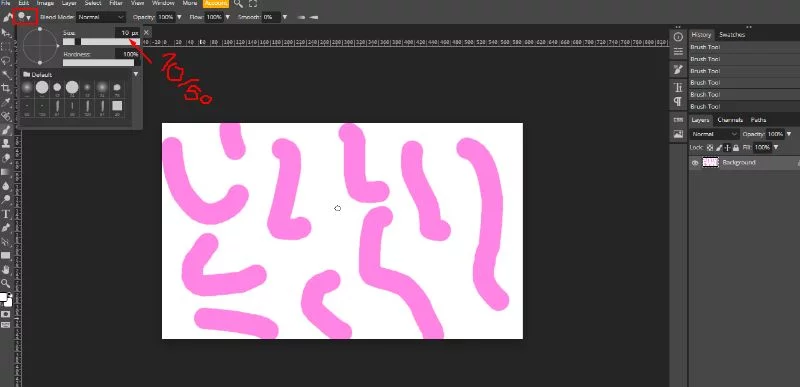This screenshot has width=800, height=387.
Task: Choose the square brush preset
Action: [117, 106]
